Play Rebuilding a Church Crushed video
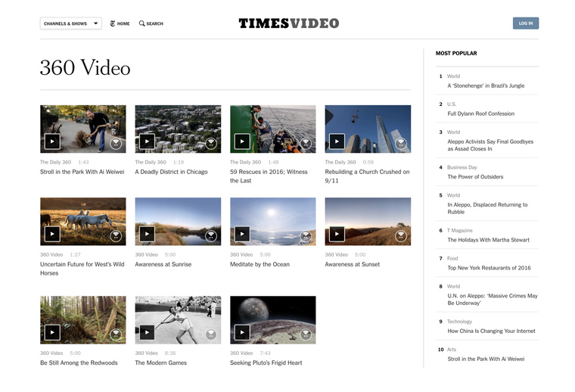This screenshot has height=392, width=575. tap(337, 142)
